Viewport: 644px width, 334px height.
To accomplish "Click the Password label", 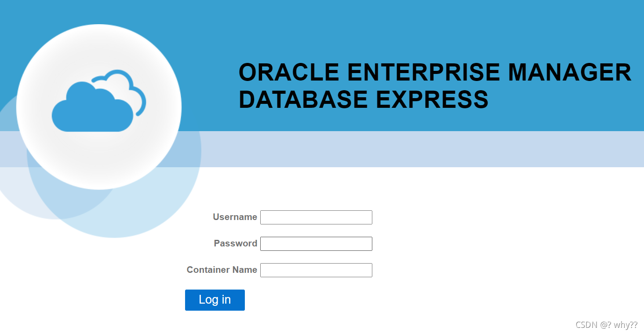I will pyautogui.click(x=235, y=243).
